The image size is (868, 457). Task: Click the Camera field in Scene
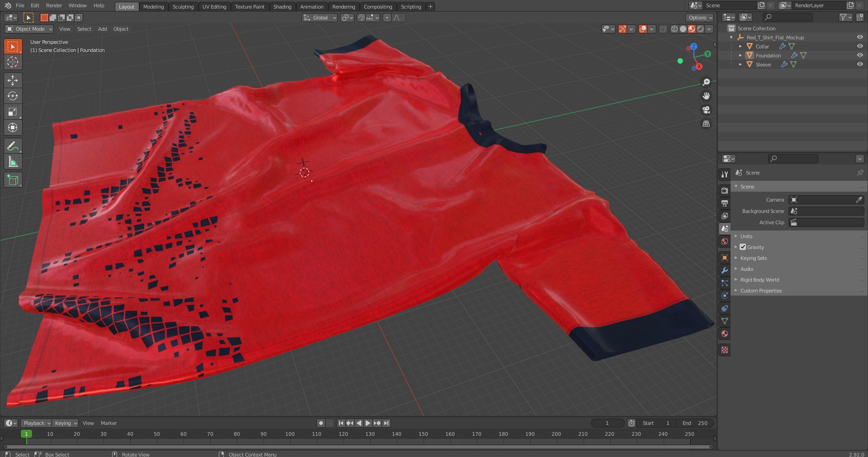pyautogui.click(x=826, y=200)
